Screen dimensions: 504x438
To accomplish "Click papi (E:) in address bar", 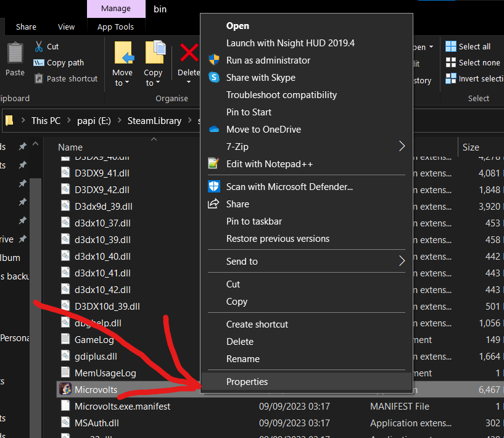I will coord(94,120).
